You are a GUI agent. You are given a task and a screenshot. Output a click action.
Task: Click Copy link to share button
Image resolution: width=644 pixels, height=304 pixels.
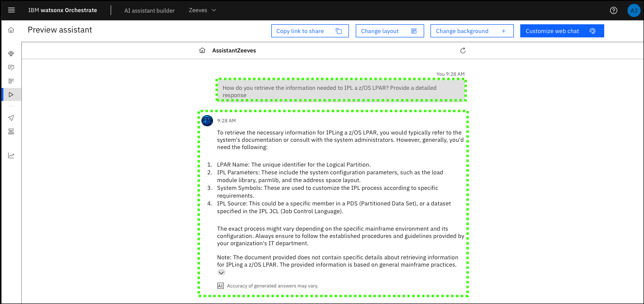tap(309, 31)
